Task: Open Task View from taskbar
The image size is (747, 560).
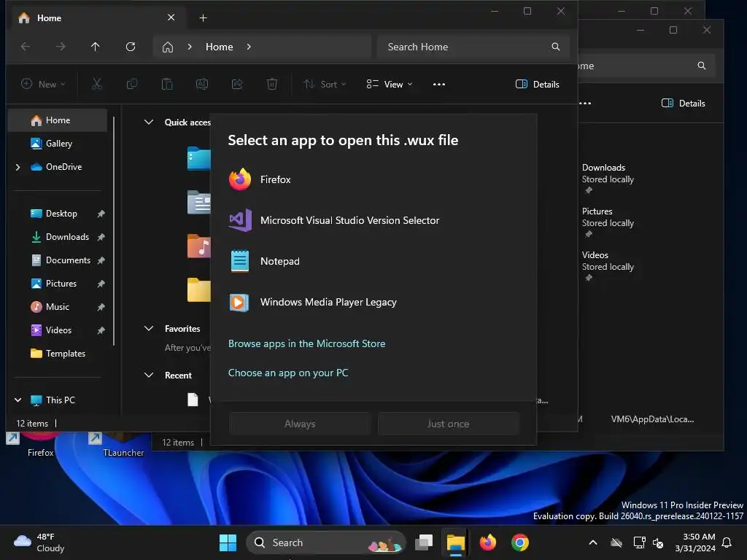Action: pyautogui.click(x=424, y=542)
